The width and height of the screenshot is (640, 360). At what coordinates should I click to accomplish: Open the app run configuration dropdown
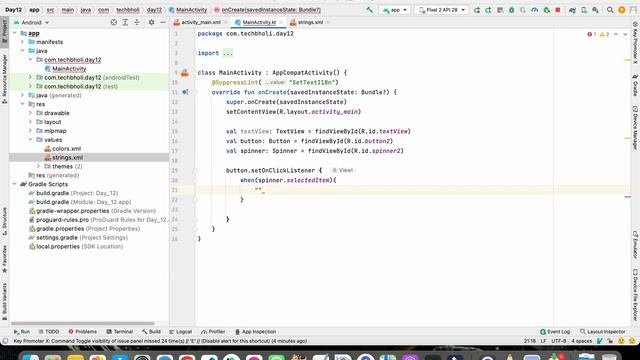[395, 10]
